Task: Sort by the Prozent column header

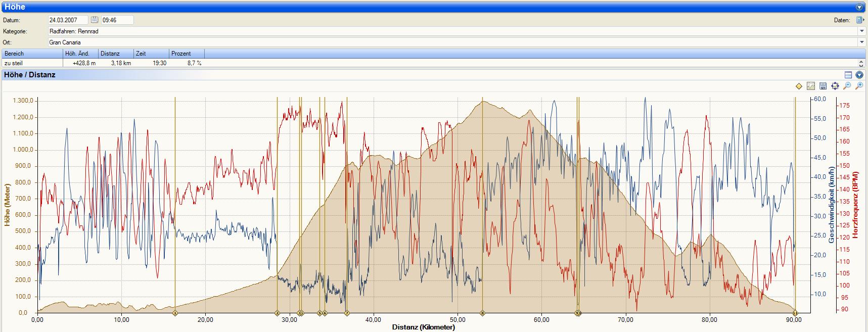Action: tap(187, 54)
